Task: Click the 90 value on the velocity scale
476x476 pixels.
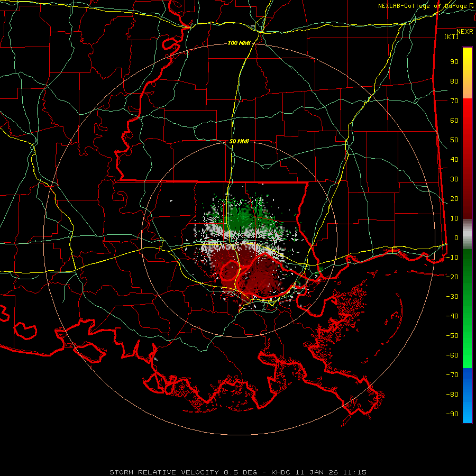Action: [x=454, y=62]
